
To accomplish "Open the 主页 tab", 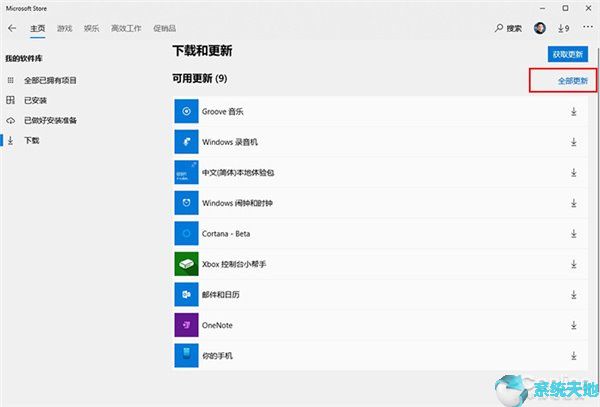I will (38, 28).
